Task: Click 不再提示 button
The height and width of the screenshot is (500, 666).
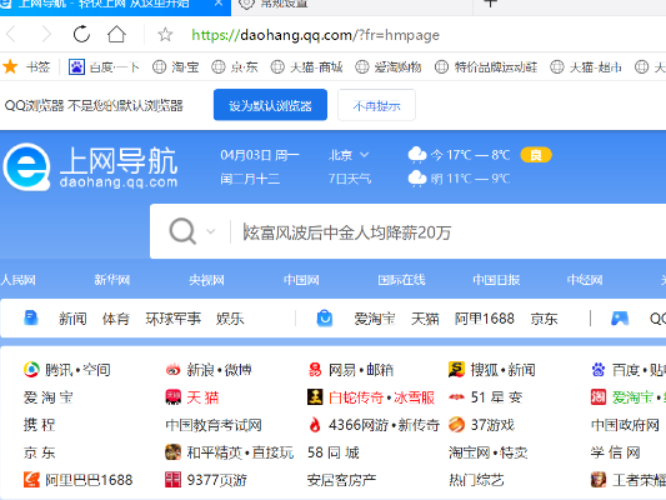Action: (x=376, y=105)
